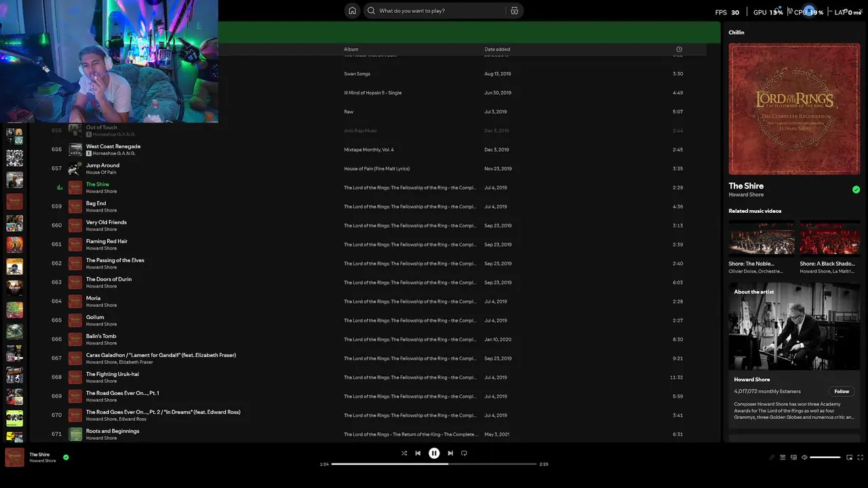Click the playing equalizer icon beside The Shire
This screenshot has height=488, width=868.
[60, 188]
